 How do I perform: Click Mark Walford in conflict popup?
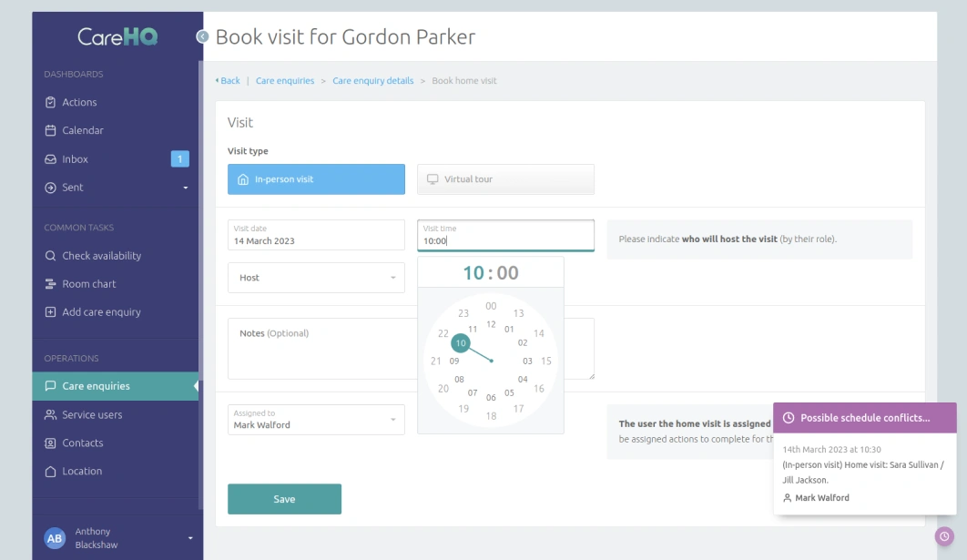[x=821, y=498]
